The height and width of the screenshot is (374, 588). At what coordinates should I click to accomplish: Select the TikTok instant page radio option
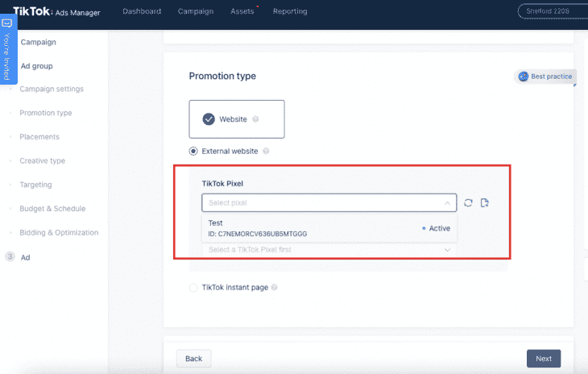tap(193, 288)
